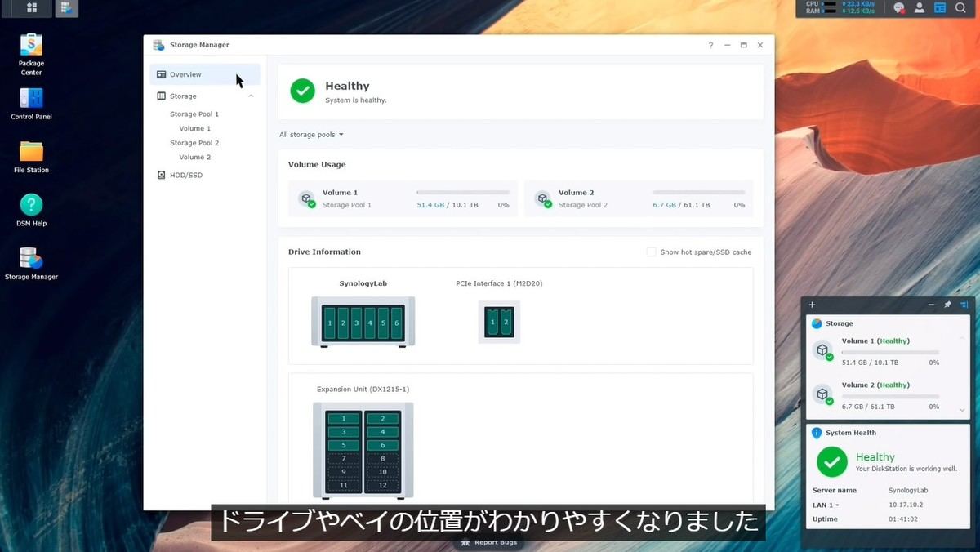Screen dimensions: 980x552
Task: Click the Drive Information heading
Action: (324, 252)
